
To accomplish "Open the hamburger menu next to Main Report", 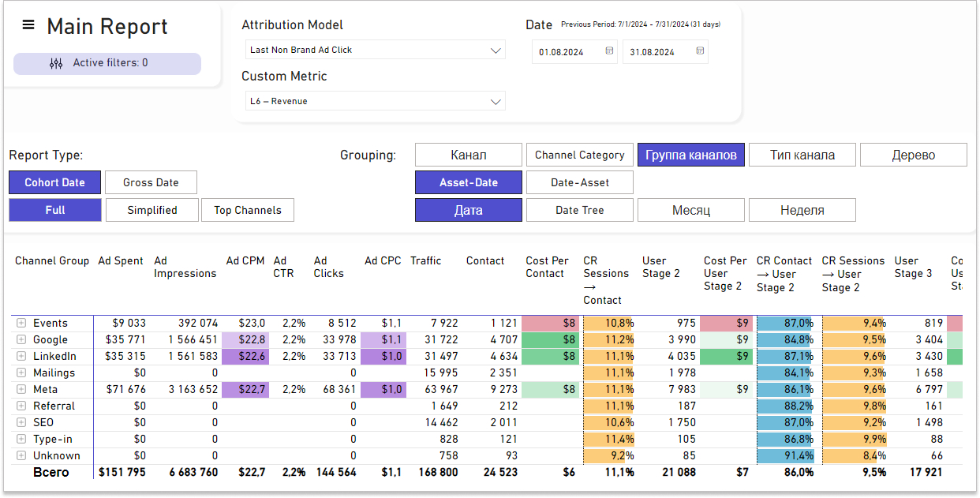I will 28,25.
